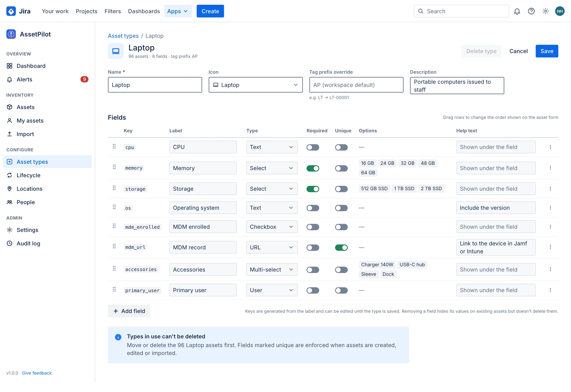
Task: Open more actions for the memory field
Action: (x=550, y=168)
